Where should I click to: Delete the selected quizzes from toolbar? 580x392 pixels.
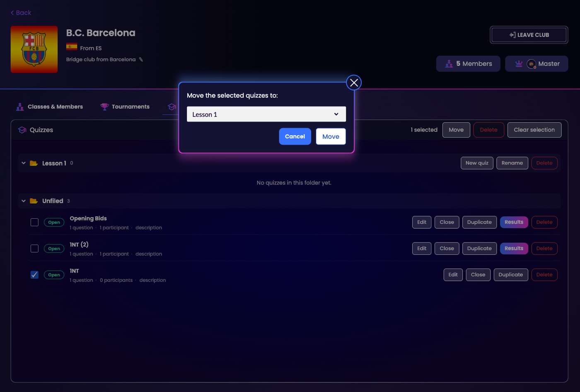489,130
